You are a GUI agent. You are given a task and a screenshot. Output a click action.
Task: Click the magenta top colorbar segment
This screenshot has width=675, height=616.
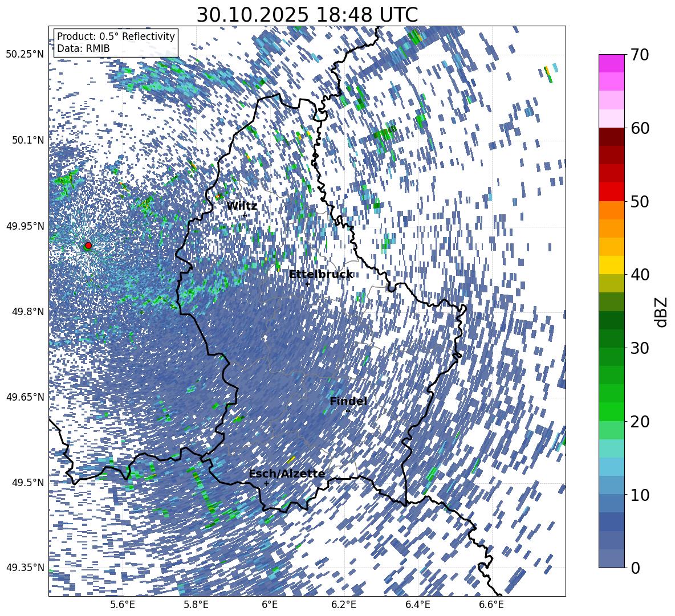pyautogui.click(x=611, y=63)
